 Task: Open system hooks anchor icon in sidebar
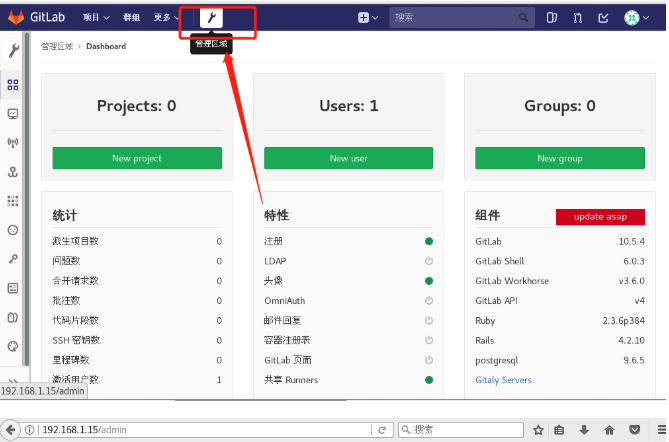click(x=13, y=172)
